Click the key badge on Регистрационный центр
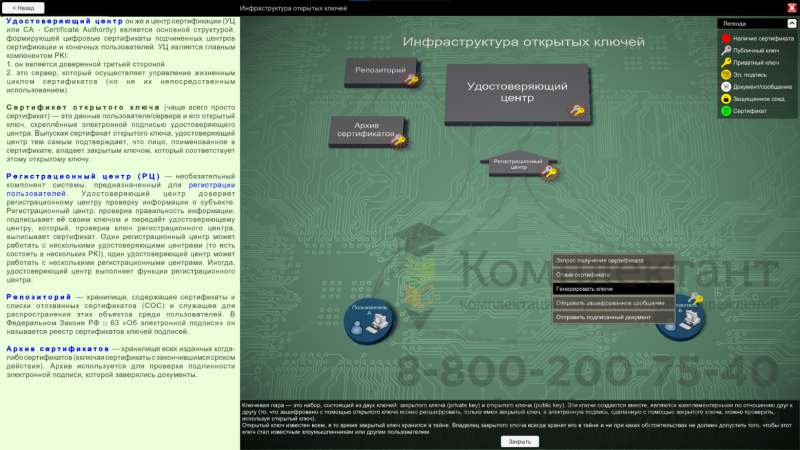The image size is (800, 450). (548, 172)
